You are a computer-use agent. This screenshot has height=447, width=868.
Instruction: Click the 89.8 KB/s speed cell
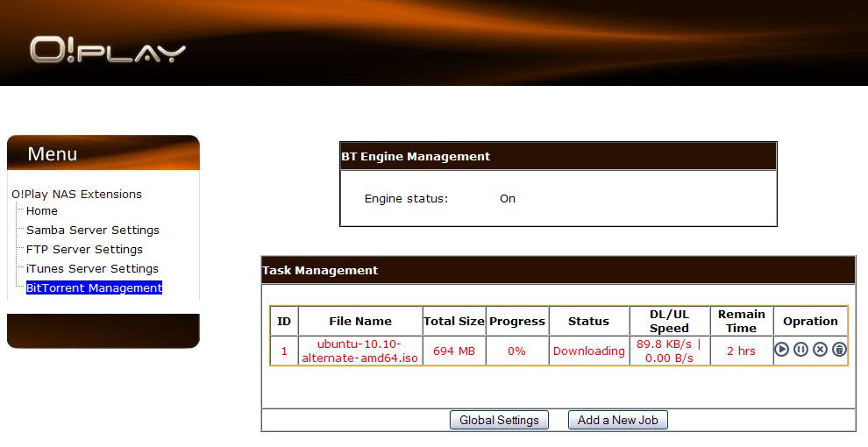pyautogui.click(x=669, y=351)
